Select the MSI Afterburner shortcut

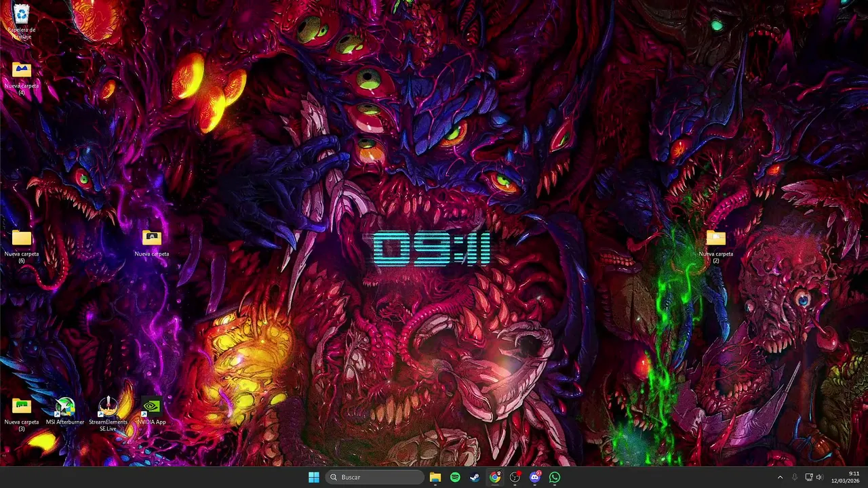[65, 411]
